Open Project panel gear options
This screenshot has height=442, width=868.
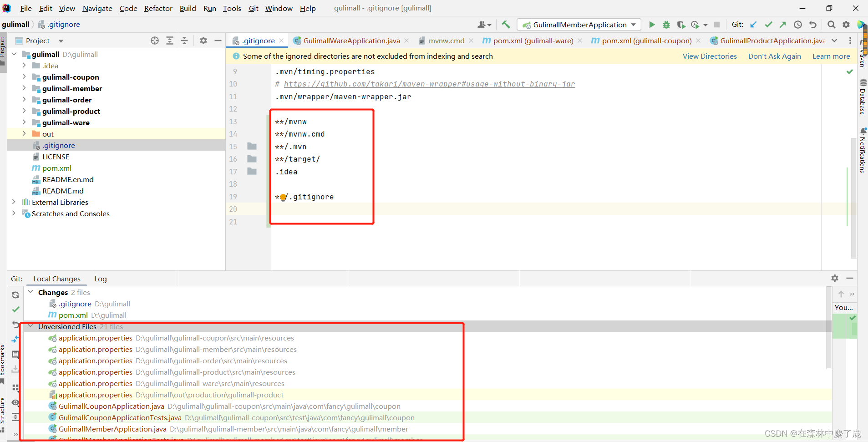point(203,41)
